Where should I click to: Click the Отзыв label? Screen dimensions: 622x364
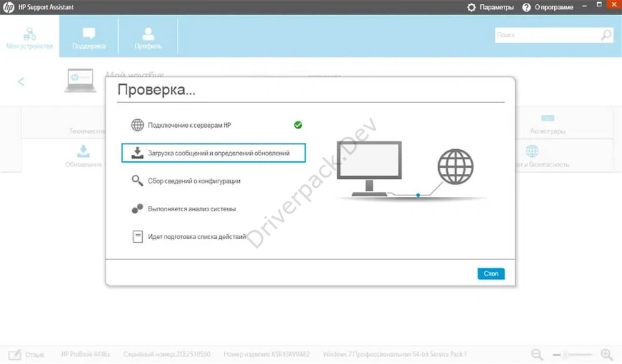[35, 355]
